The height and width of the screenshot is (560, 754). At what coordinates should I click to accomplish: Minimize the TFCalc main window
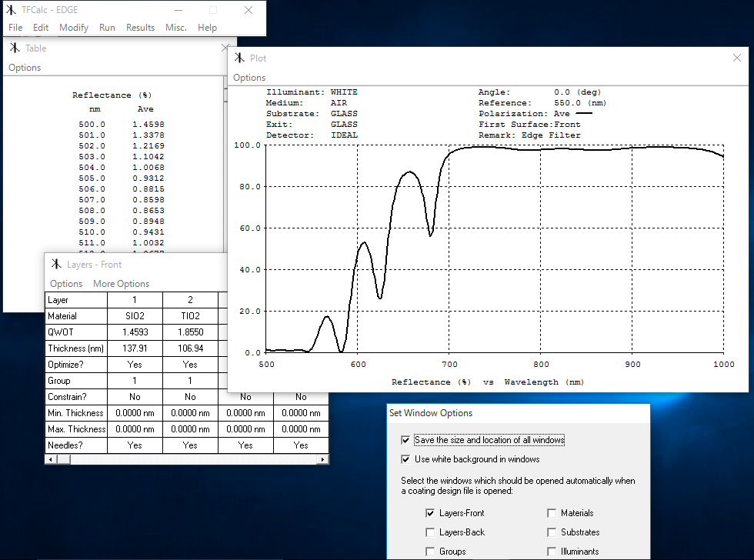pos(178,10)
